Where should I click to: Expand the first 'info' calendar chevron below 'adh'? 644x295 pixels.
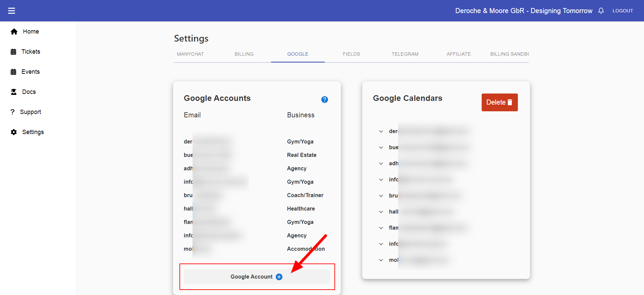coord(381,180)
